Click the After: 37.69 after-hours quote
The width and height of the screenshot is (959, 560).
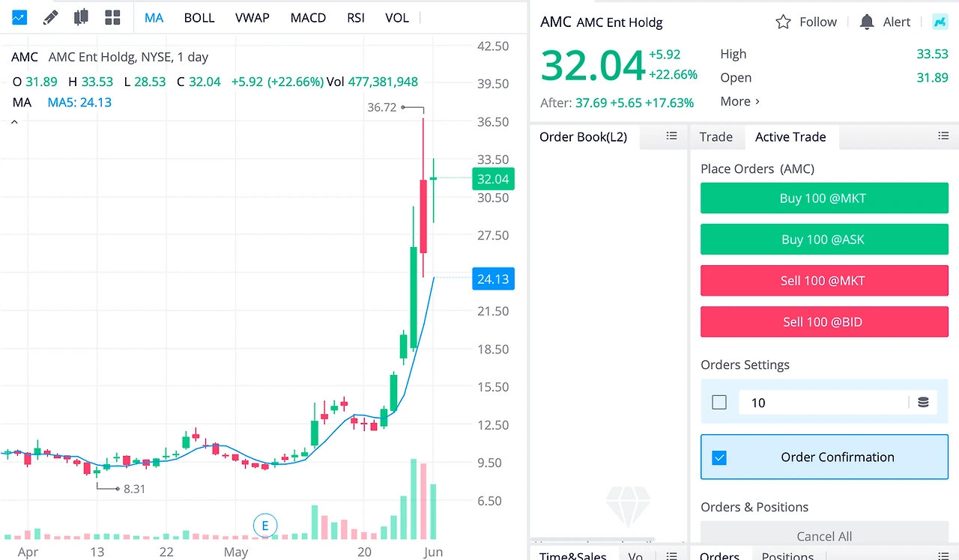pyautogui.click(x=617, y=103)
